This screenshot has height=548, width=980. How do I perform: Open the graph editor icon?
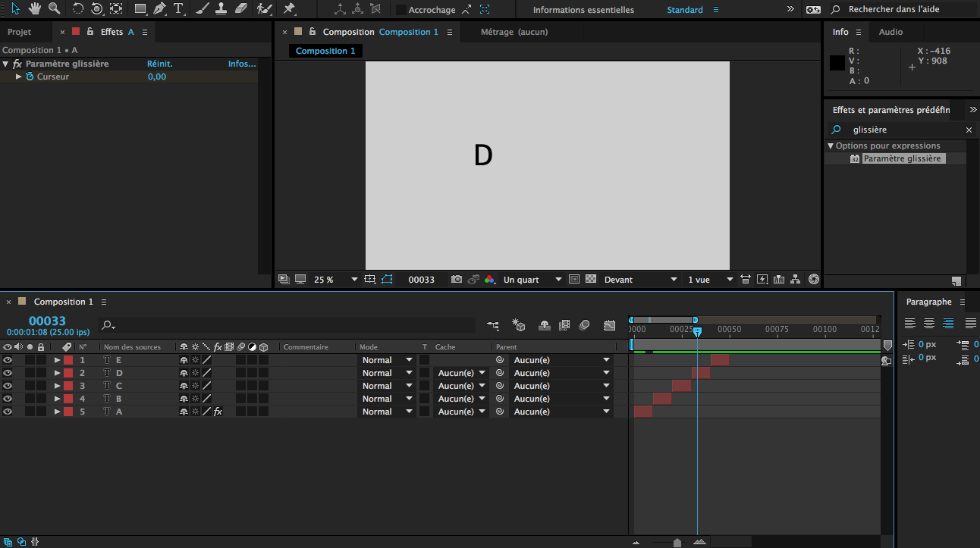tap(610, 325)
